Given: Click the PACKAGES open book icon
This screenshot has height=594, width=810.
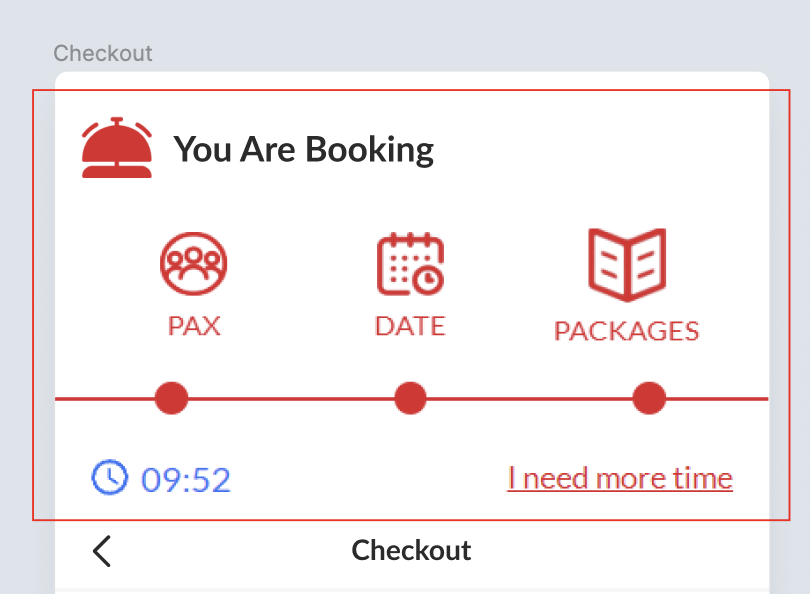Looking at the screenshot, I should (626, 264).
